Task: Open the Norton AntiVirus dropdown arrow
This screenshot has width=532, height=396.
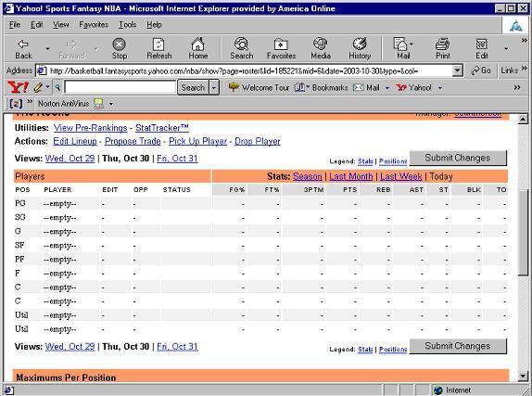Action: (110, 104)
